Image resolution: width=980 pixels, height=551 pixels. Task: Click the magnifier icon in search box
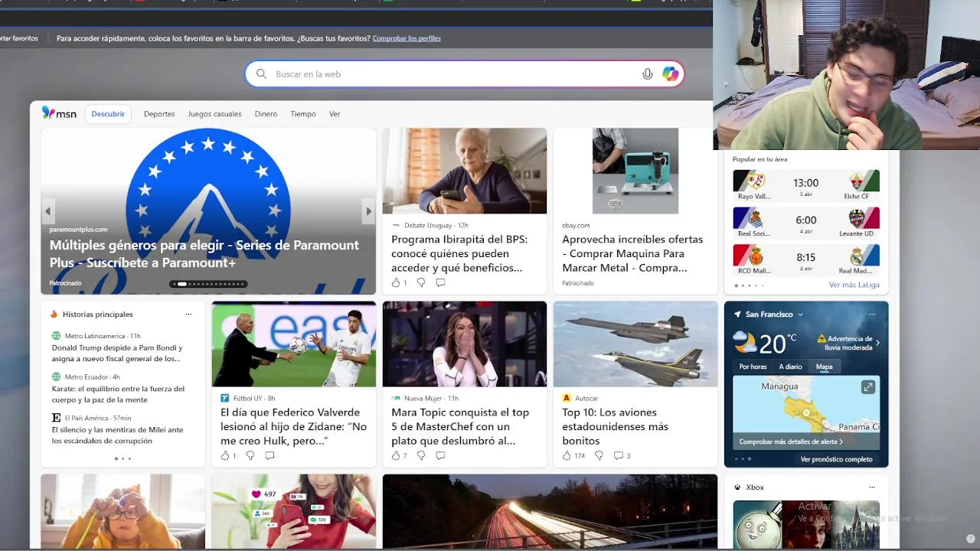[x=261, y=74]
